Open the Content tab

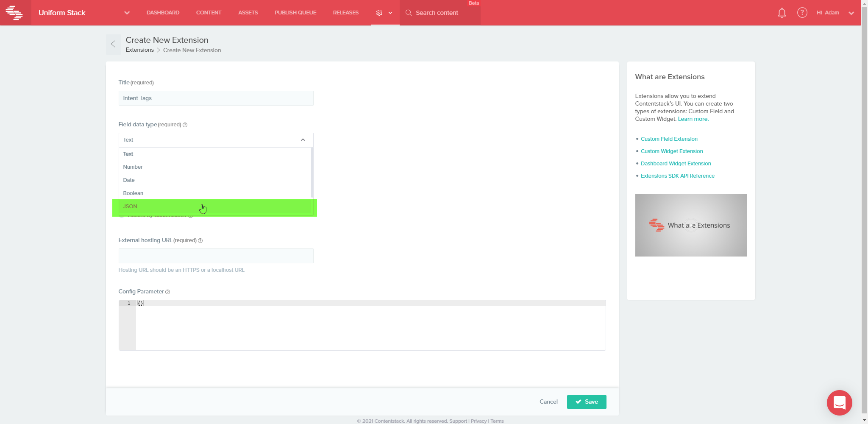[x=209, y=13]
